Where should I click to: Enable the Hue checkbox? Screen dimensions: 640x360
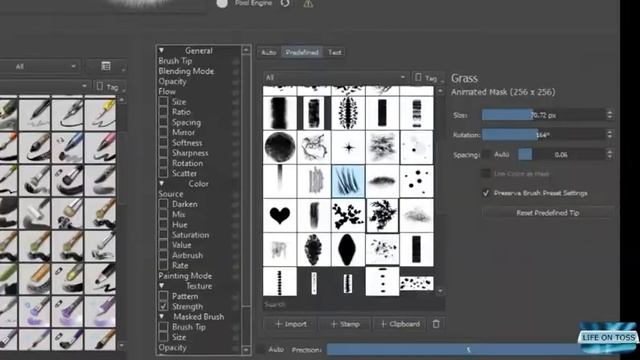(x=163, y=224)
